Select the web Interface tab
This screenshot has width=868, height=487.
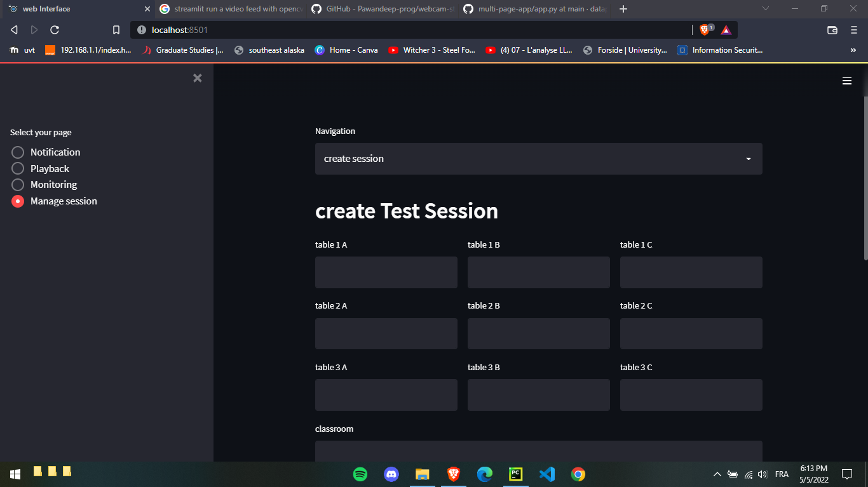pos(78,9)
